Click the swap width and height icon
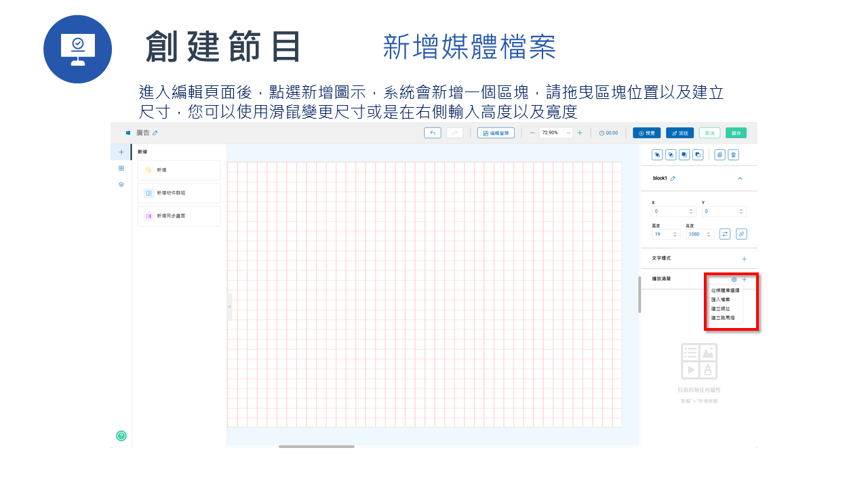The height and width of the screenshot is (488, 868). (x=725, y=233)
